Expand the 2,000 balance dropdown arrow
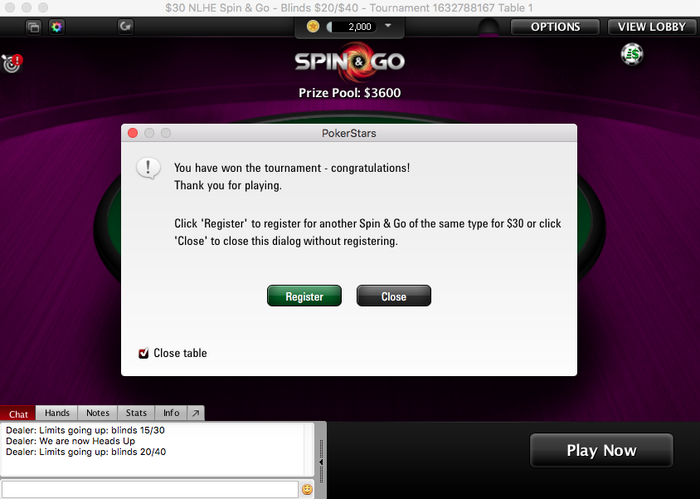700x499 pixels. click(x=388, y=26)
